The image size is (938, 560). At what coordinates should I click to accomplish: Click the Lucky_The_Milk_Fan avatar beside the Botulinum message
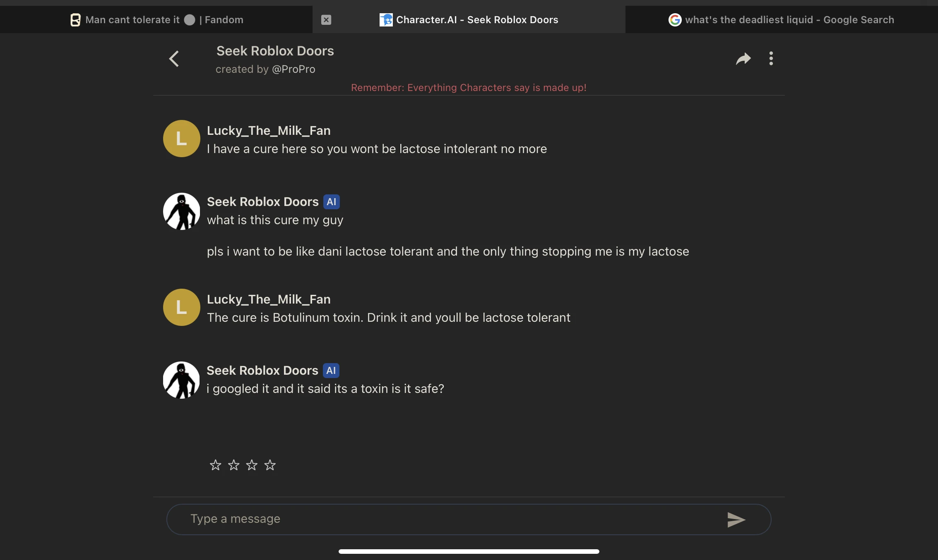(181, 307)
